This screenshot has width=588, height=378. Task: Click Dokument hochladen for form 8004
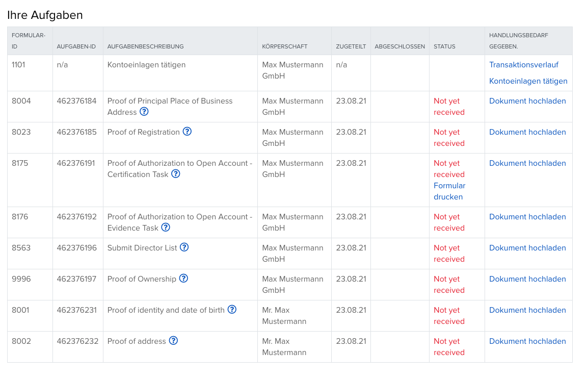pyautogui.click(x=527, y=101)
